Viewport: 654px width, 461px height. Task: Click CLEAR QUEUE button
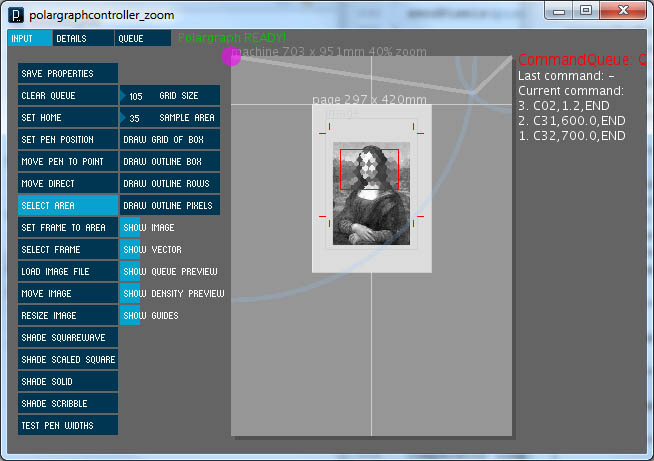[68, 96]
